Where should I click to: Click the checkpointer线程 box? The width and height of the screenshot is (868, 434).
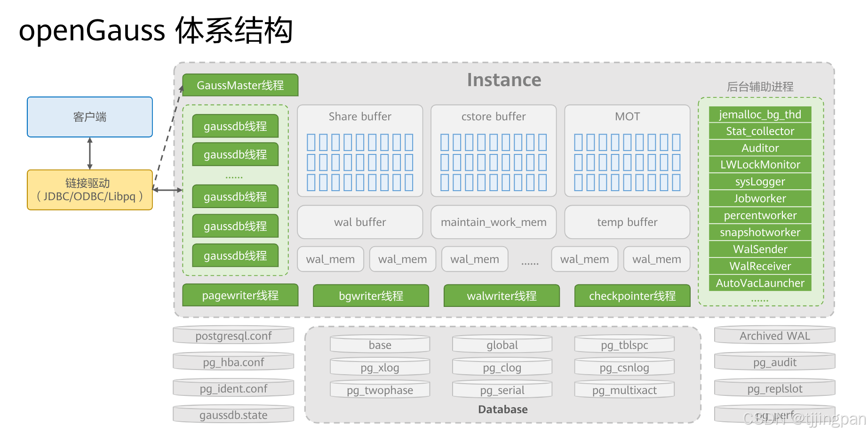point(632,296)
